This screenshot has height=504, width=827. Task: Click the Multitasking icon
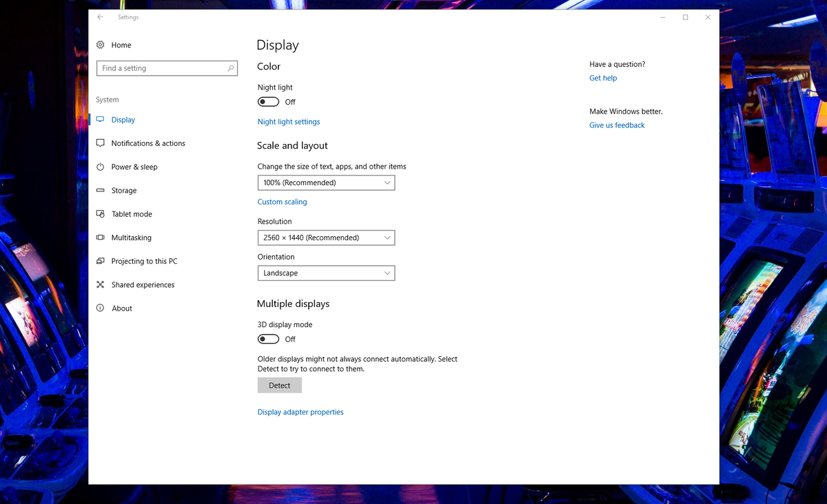pyautogui.click(x=101, y=237)
